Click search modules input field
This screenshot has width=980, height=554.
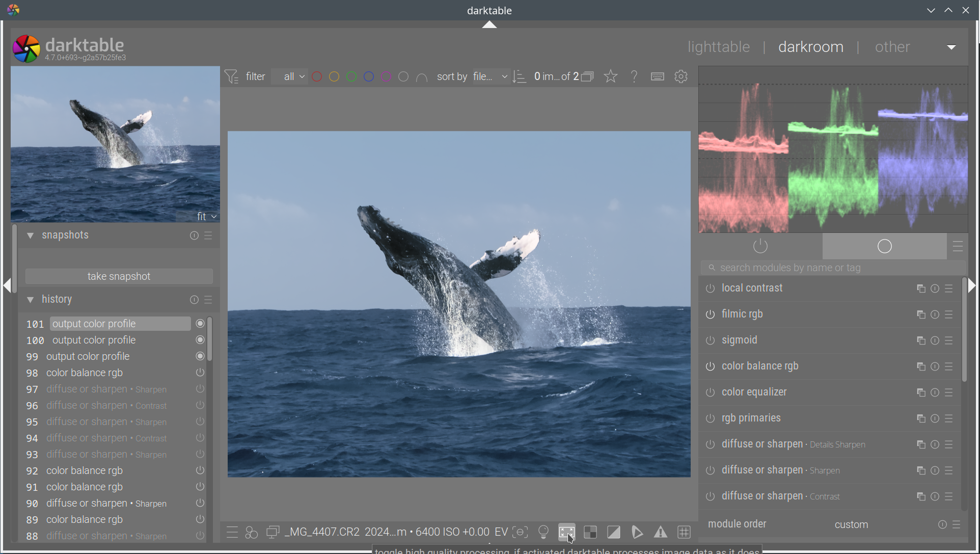point(833,268)
